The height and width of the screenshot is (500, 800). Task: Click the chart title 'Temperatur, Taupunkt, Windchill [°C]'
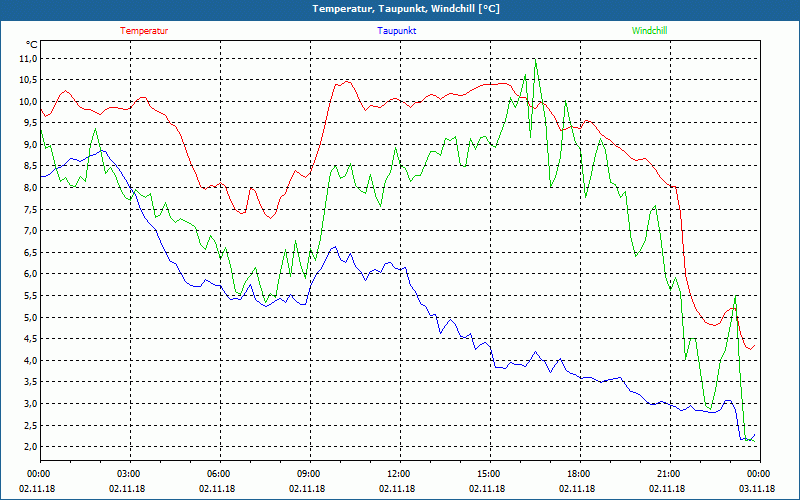(x=406, y=9)
